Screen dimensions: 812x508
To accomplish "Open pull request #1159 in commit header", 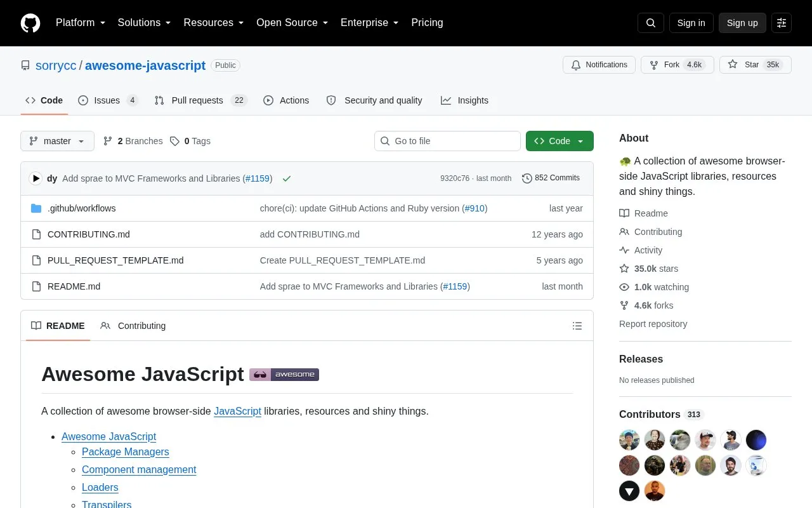I will 258,178.
